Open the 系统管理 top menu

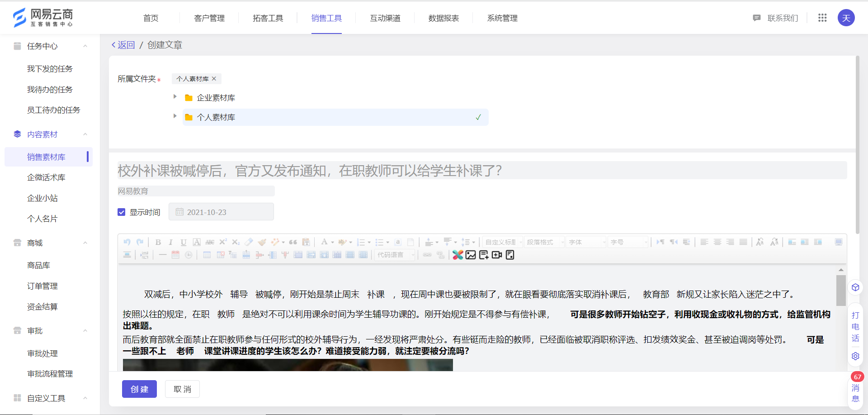pos(502,18)
